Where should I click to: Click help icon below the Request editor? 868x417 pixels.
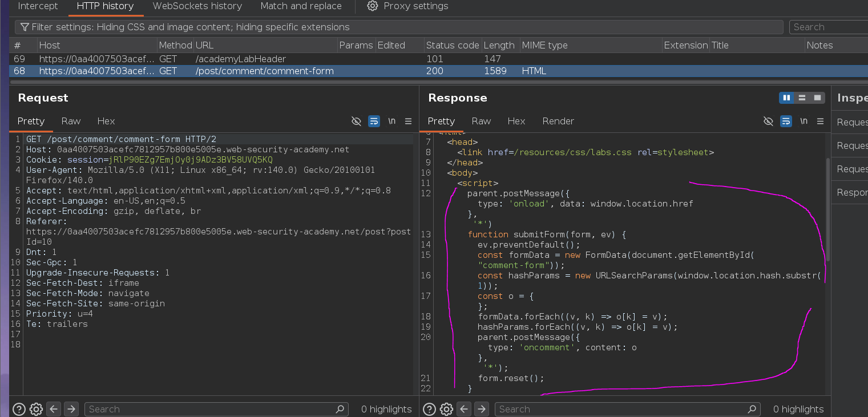(19, 409)
